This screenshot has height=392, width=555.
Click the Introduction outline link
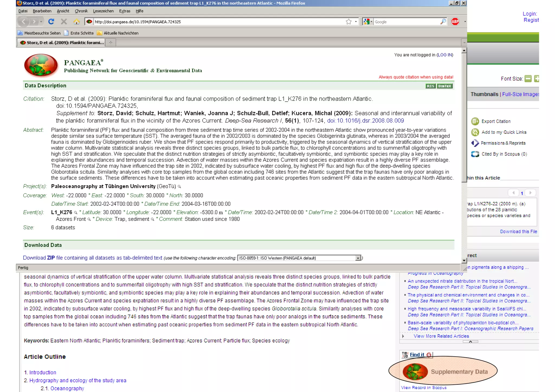(x=43, y=373)
